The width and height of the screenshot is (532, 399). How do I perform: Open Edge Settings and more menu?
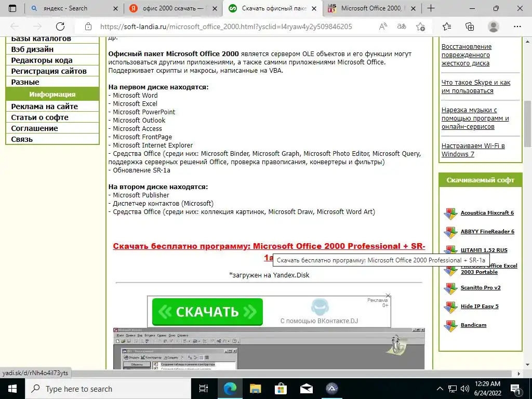[517, 26]
